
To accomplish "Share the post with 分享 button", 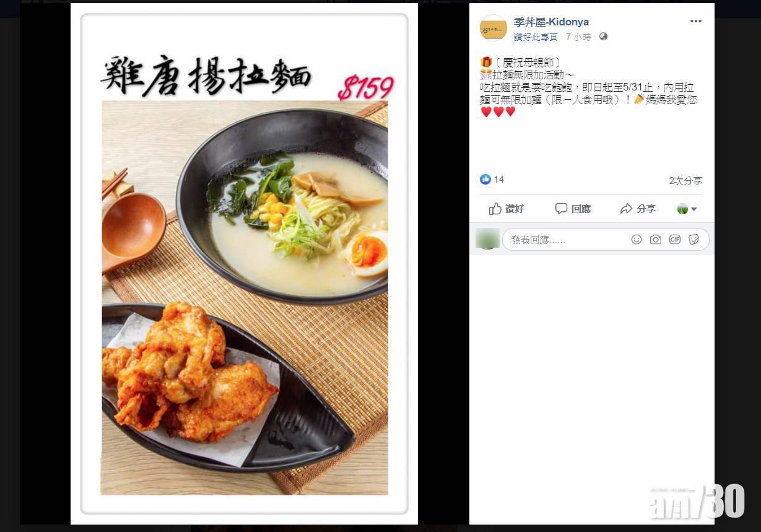I will (638, 209).
